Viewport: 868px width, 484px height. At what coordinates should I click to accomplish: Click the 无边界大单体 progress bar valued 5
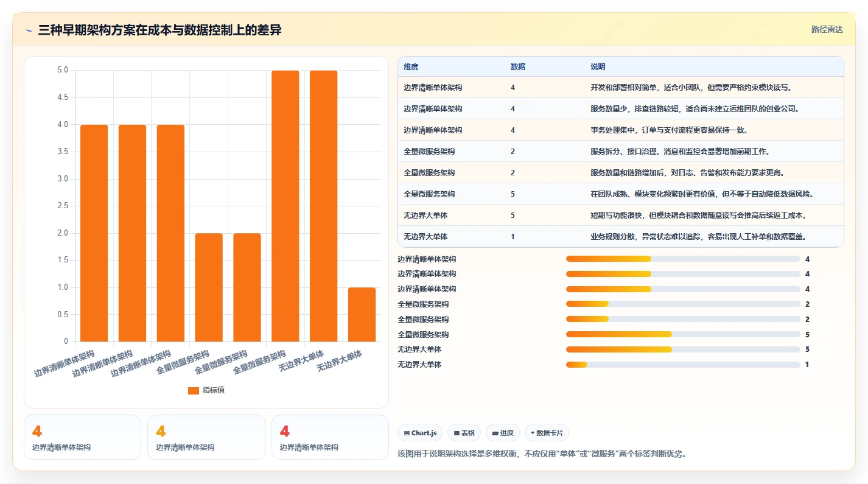coord(683,349)
